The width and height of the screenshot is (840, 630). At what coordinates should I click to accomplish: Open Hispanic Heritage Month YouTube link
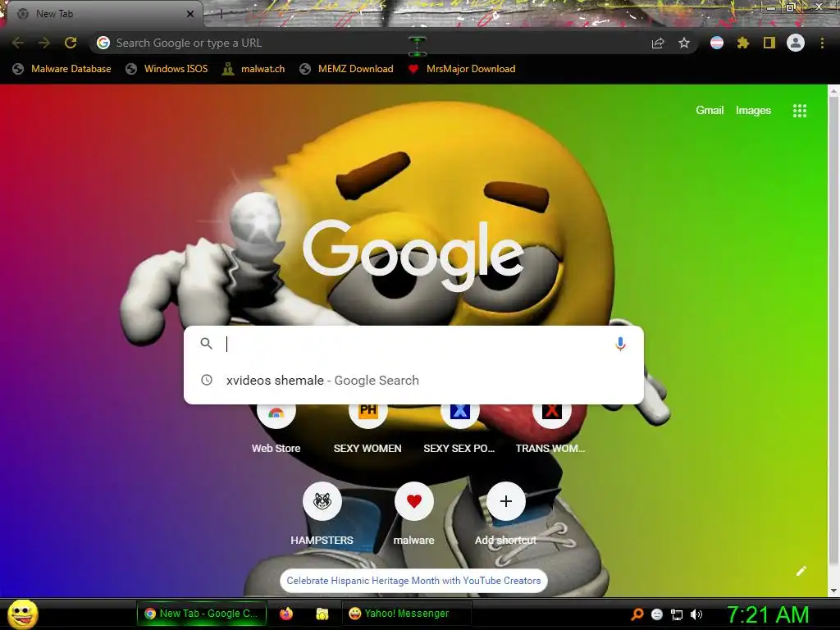point(413,581)
